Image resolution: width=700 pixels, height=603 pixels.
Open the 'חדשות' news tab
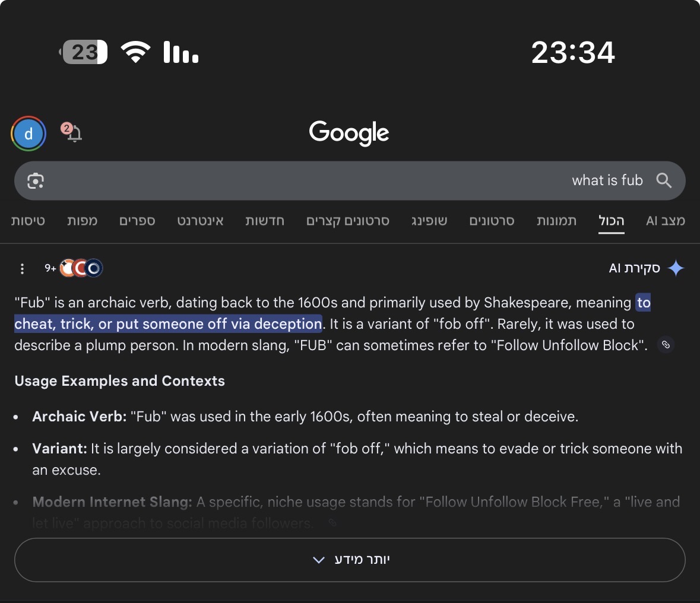pyautogui.click(x=265, y=221)
